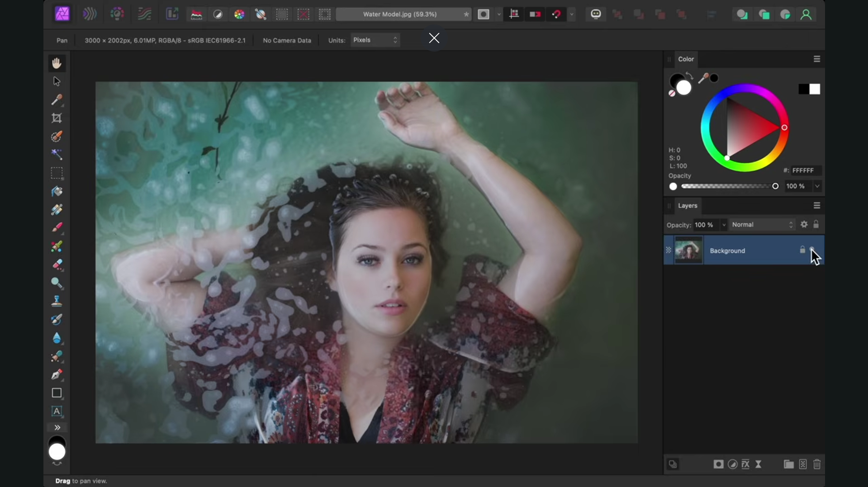
Task: Select the Selection Brush tool
Action: point(57,137)
